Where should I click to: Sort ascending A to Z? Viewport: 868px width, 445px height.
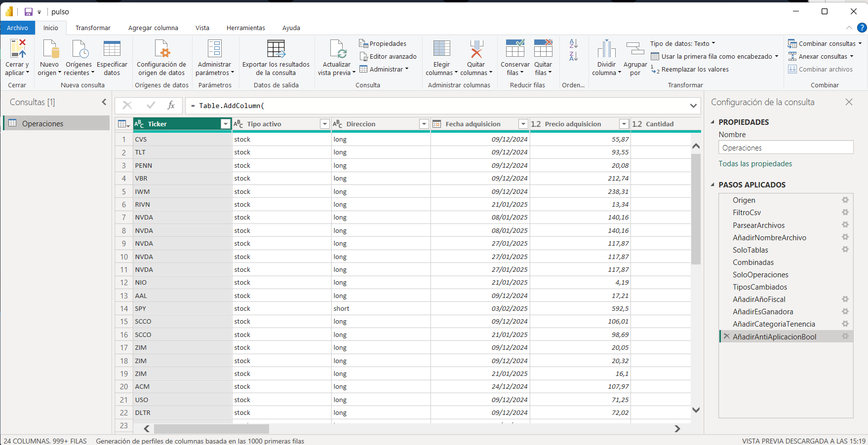click(573, 43)
